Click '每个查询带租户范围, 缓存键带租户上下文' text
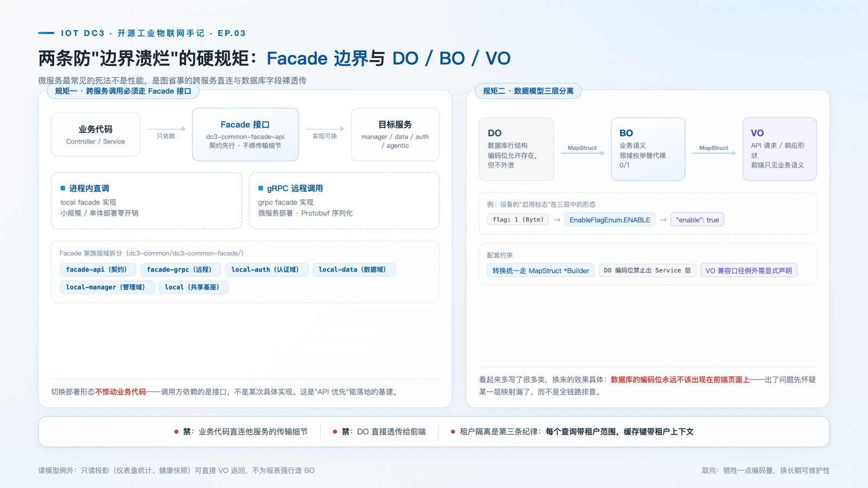The image size is (868, 488). coord(620,432)
